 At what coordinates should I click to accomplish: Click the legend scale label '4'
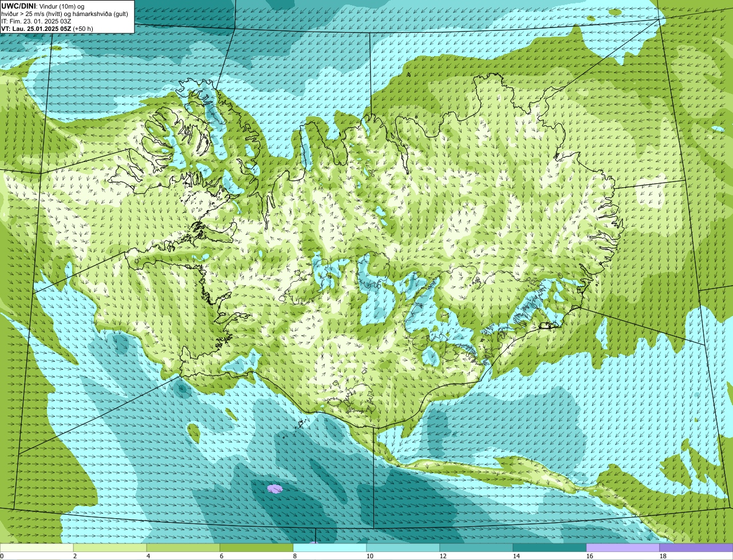148,556
